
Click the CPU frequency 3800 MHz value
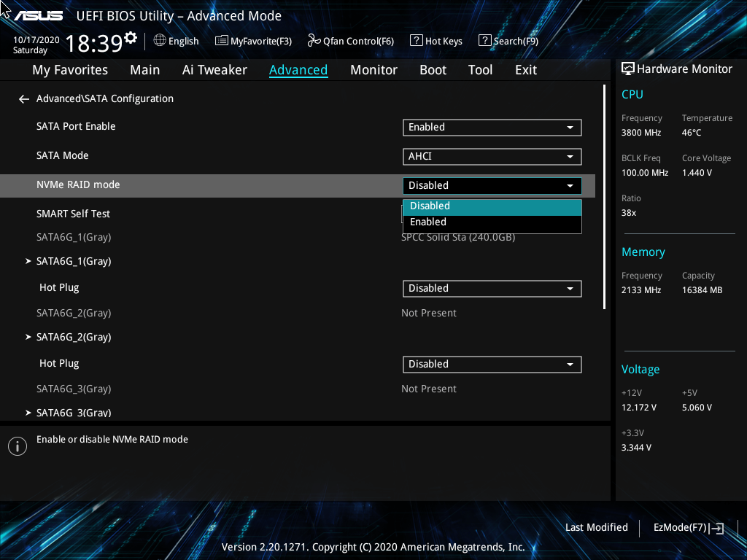(641, 133)
